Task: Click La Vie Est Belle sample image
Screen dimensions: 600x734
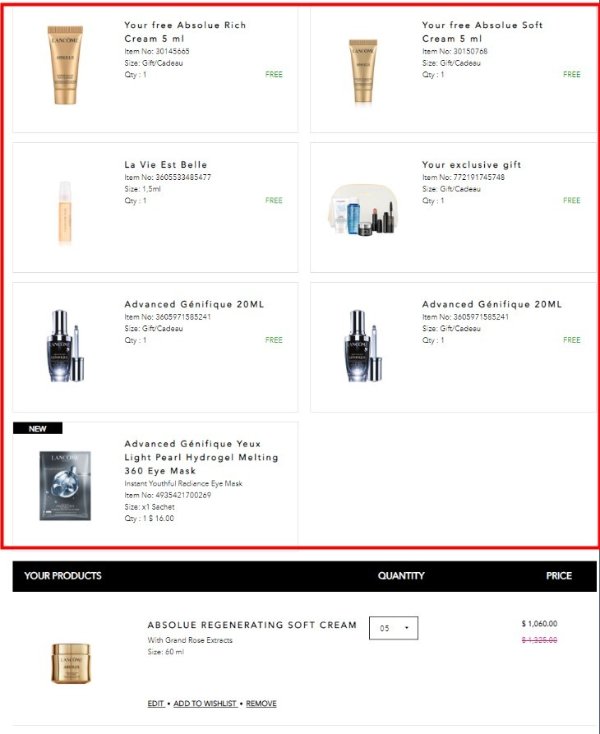Action: [65, 212]
